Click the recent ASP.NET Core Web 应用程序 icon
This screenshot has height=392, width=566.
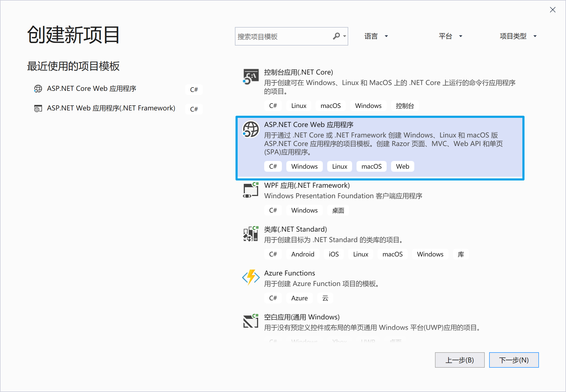pos(38,89)
